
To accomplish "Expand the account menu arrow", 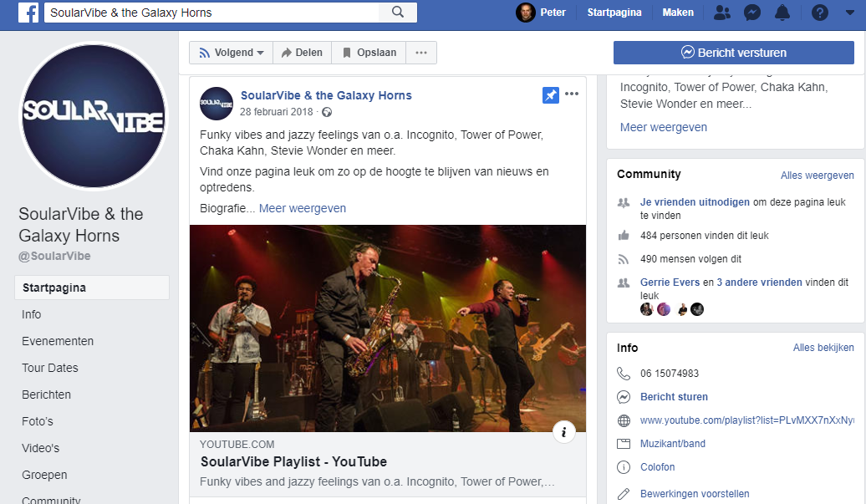I will [849, 13].
